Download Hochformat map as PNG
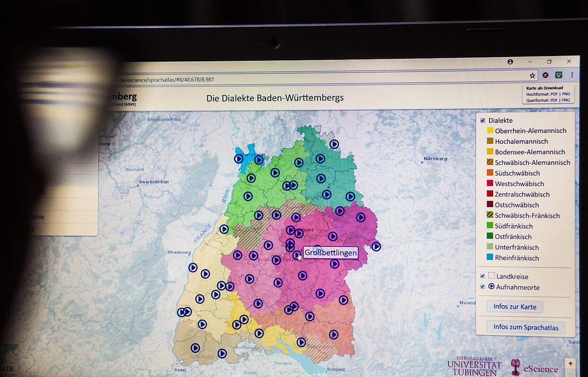This screenshot has width=588, height=377. (x=566, y=94)
